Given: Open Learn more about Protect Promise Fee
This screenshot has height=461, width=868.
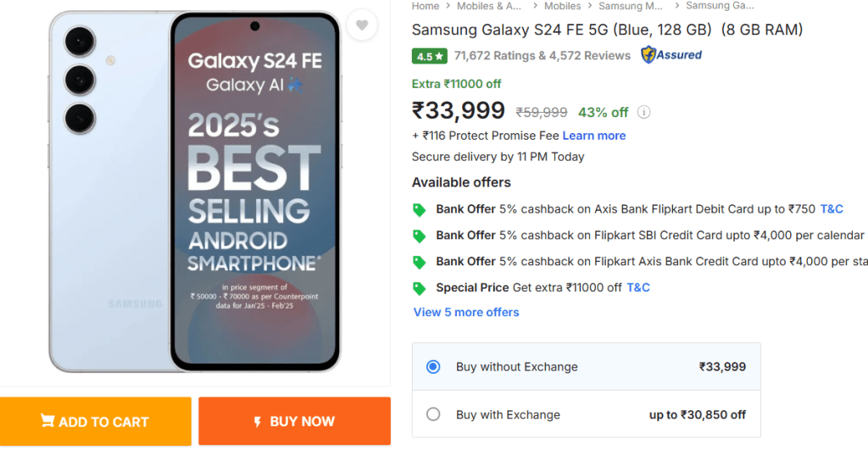Looking at the screenshot, I should [x=594, y=136].
